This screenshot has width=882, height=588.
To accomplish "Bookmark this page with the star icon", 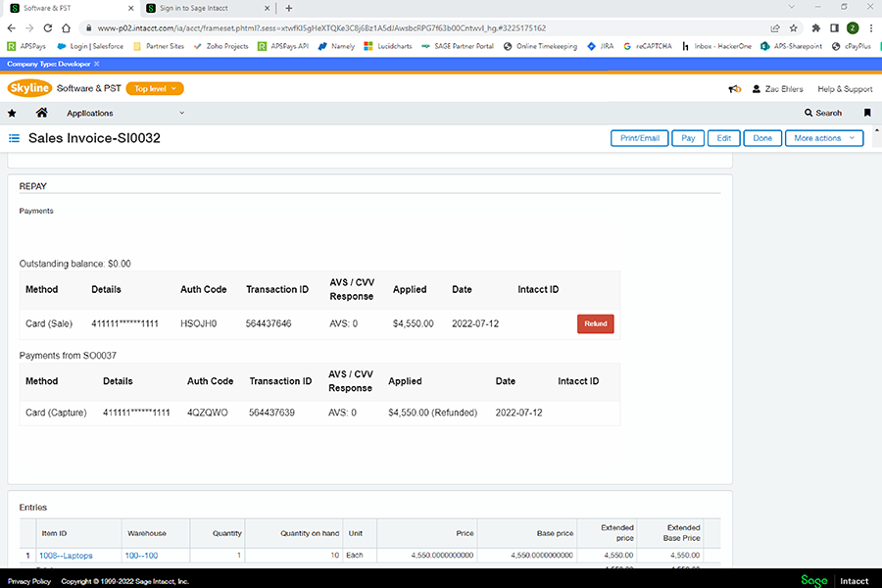I will point(793,28).
